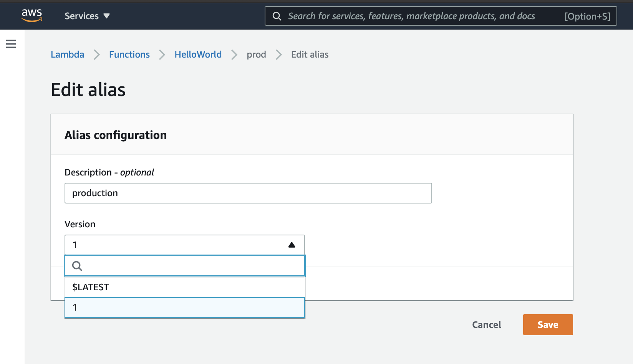Screen dimensions: 633x364
Task: Open the Services dropdown menu
Action: point(87,16)
